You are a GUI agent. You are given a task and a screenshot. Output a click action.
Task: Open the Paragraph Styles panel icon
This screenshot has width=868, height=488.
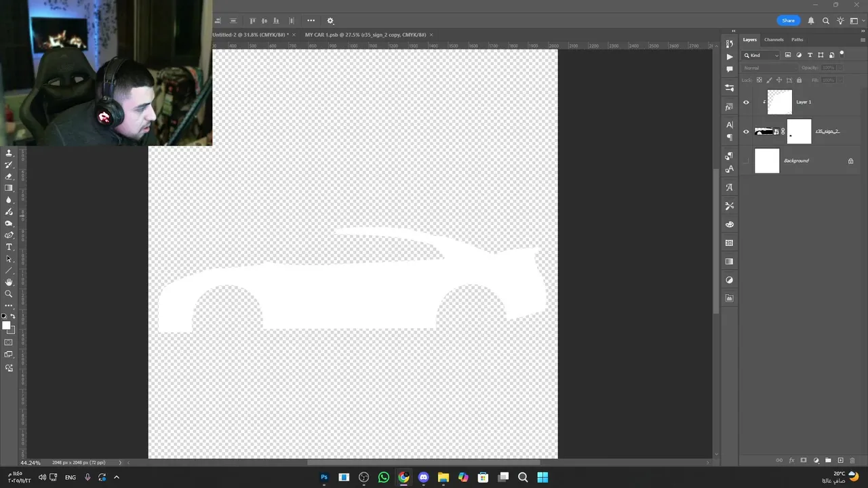point(730,157)
